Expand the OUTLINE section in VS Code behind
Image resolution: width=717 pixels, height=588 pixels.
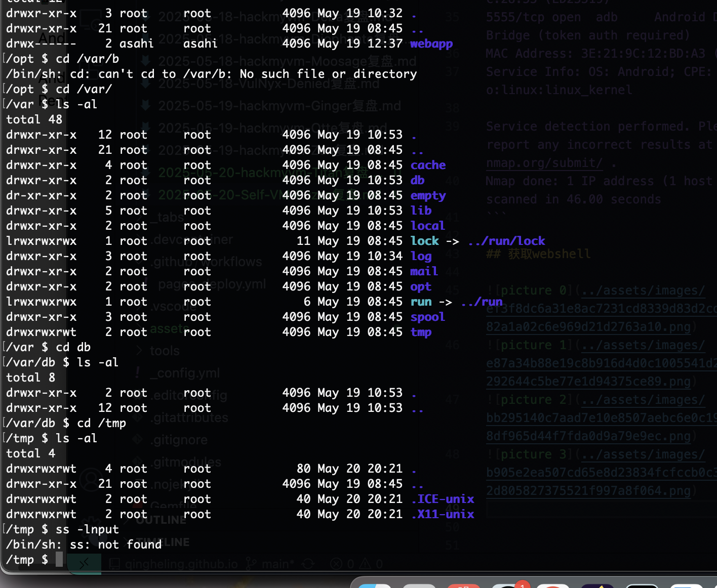161,520
